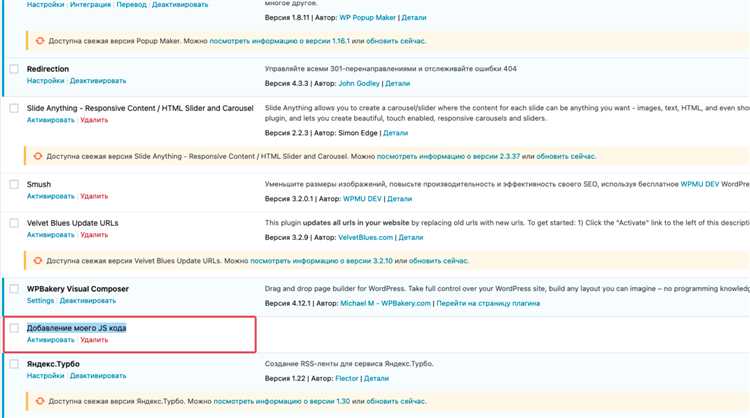
Task: Open Детали for Яндекс.Турбо plugin
Action: [x=376, y=378]
